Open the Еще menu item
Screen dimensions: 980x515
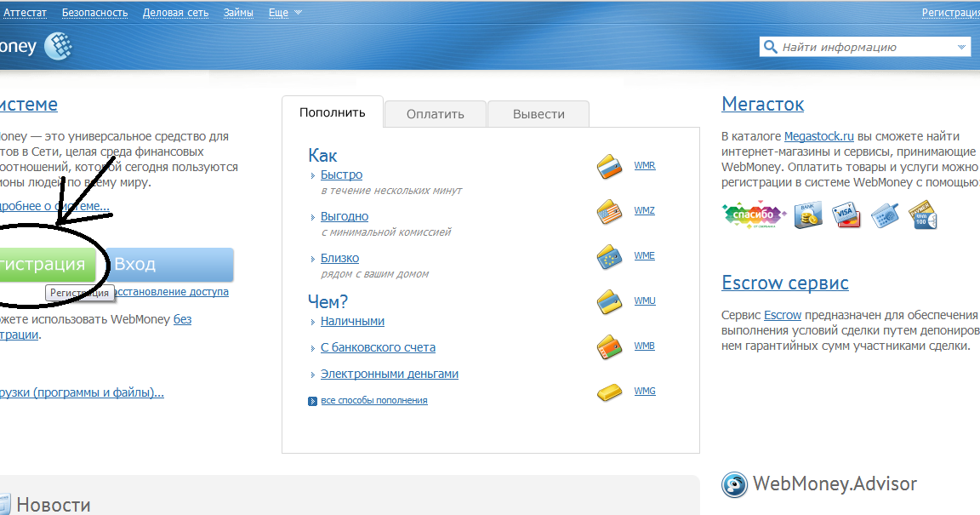[x=279, y=13]
